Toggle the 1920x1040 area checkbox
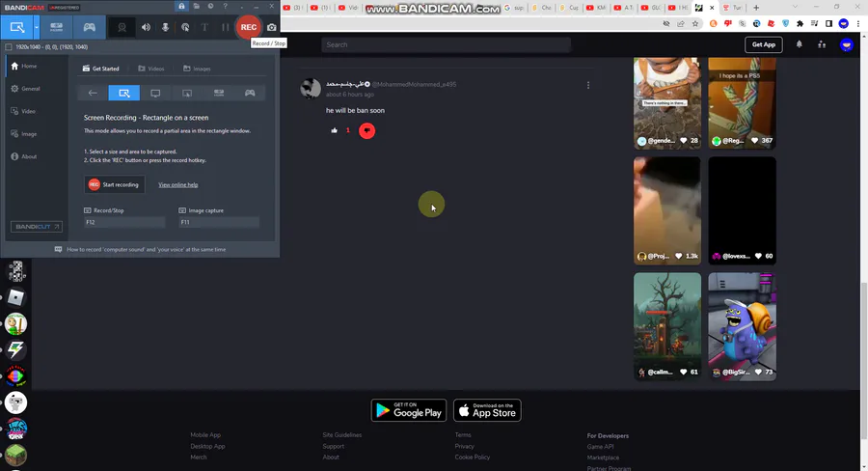Screen dimensions: 868x471 (x=9, y=47)
